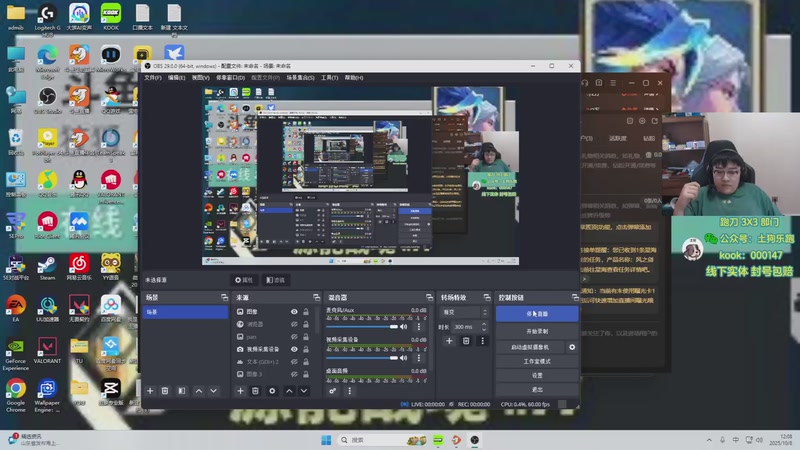The height and width of the screenshot is (450, 800).
Task: Pop out the 混音器 dock with its float icon
Action: [429, 297]
